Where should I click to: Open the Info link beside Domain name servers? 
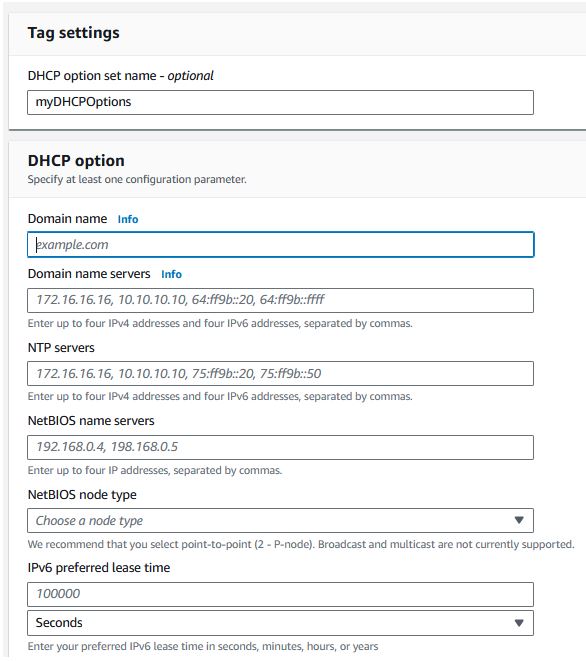(x=171, y=274)
